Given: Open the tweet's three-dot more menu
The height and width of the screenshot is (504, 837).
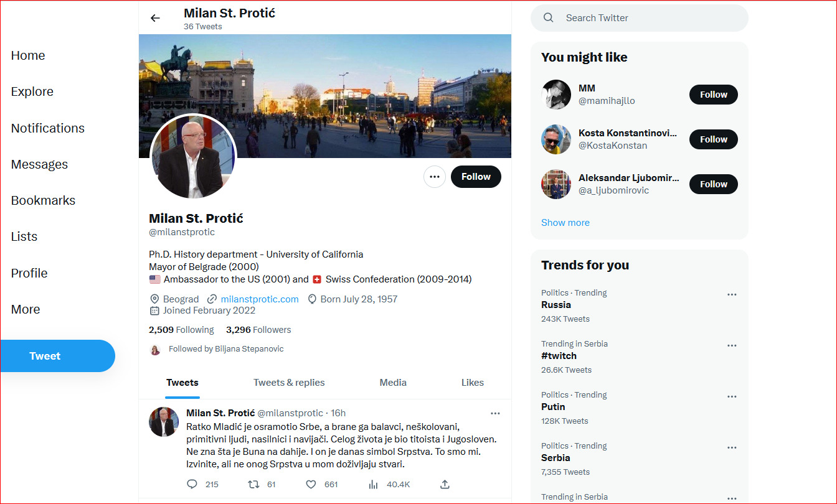Looking at the screenshot, I should (x=495, y=413).
